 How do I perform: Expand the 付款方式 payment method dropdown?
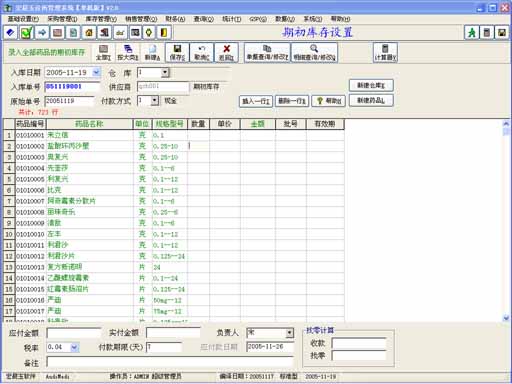[x=154, y=100]
